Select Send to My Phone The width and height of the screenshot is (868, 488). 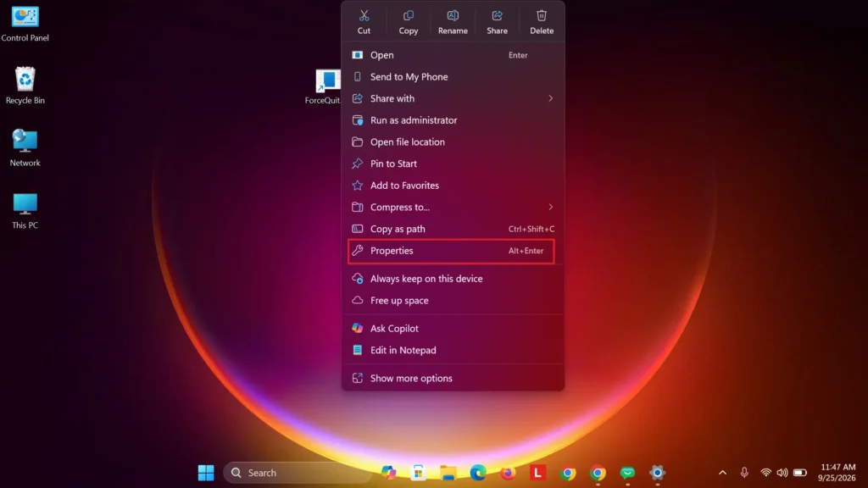(452, 77)
